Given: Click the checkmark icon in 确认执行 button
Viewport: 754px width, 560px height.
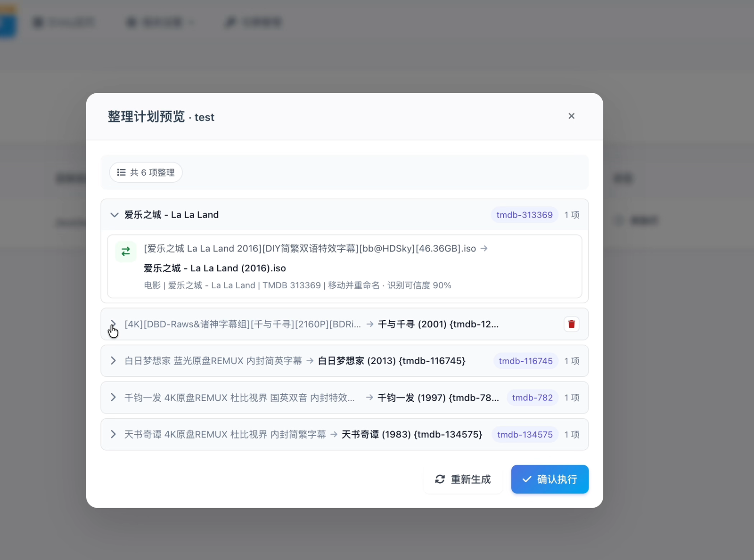Looking at the screenshot, I should [x=527, y=479].
